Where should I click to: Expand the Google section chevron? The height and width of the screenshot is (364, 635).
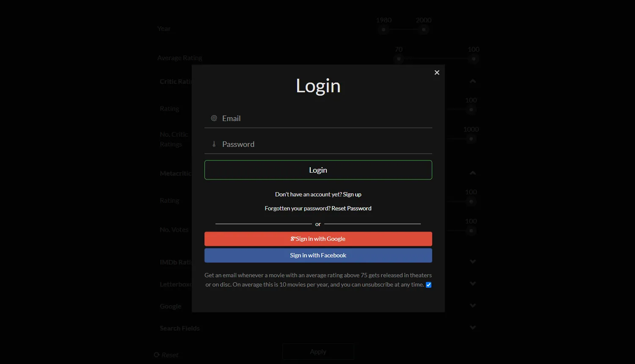473,306
